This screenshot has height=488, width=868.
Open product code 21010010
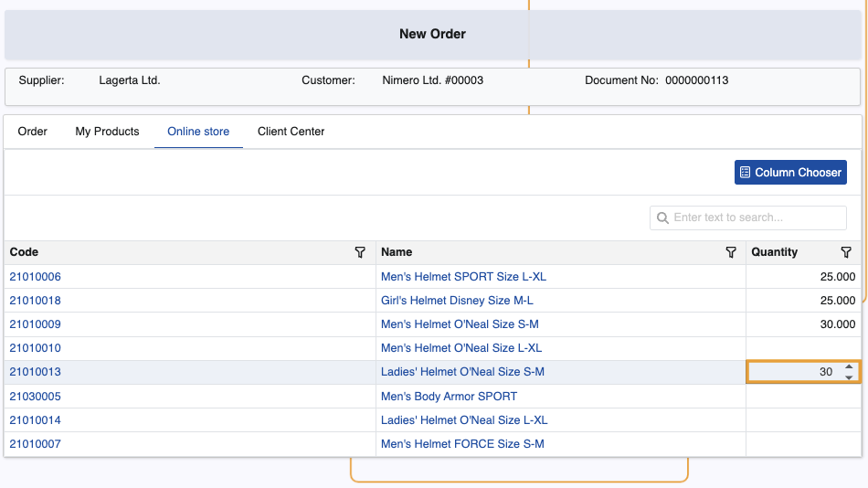click(x=35, y=348)
